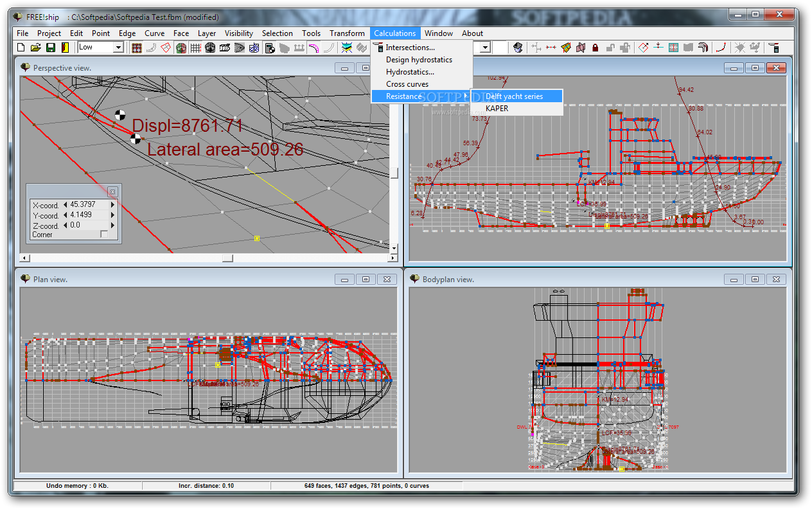Increase Z-coord with its right arrow
The width and height of the screenshot is (812, 509).
pos(113,226)
